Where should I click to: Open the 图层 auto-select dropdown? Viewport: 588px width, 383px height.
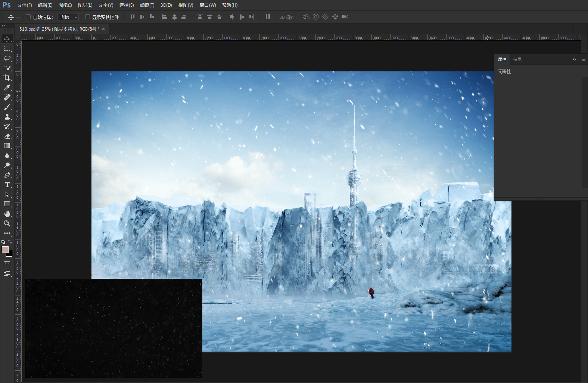(x=68, y=17)
